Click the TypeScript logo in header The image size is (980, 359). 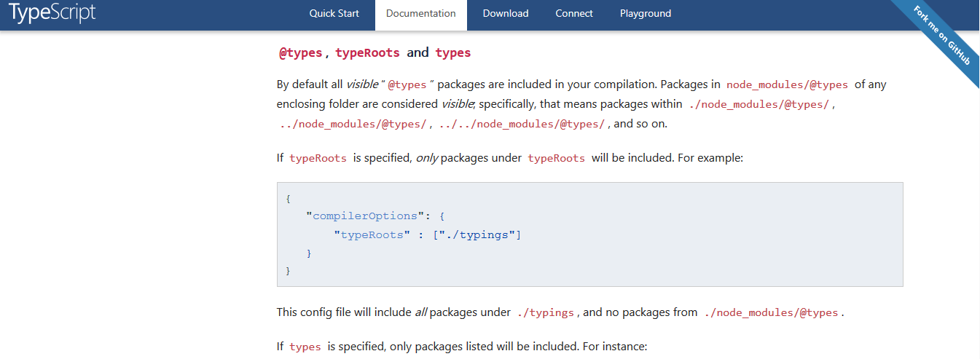pos(52,13)
